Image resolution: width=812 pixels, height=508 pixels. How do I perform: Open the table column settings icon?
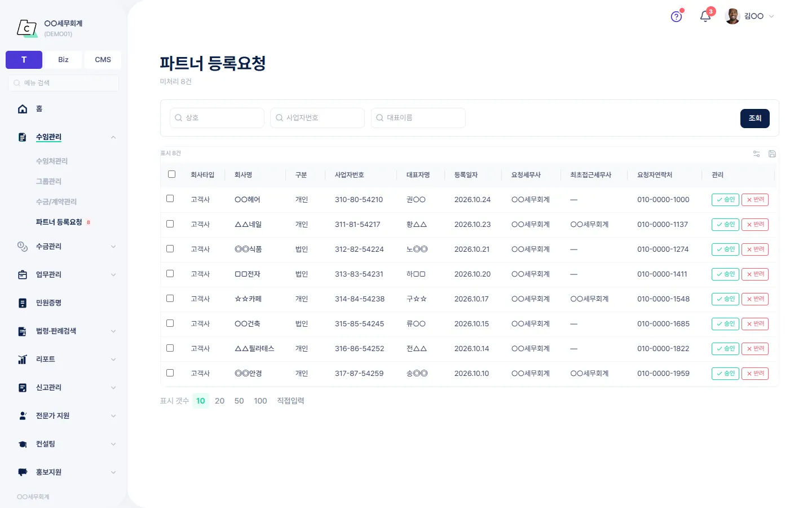tap(757, 154)
